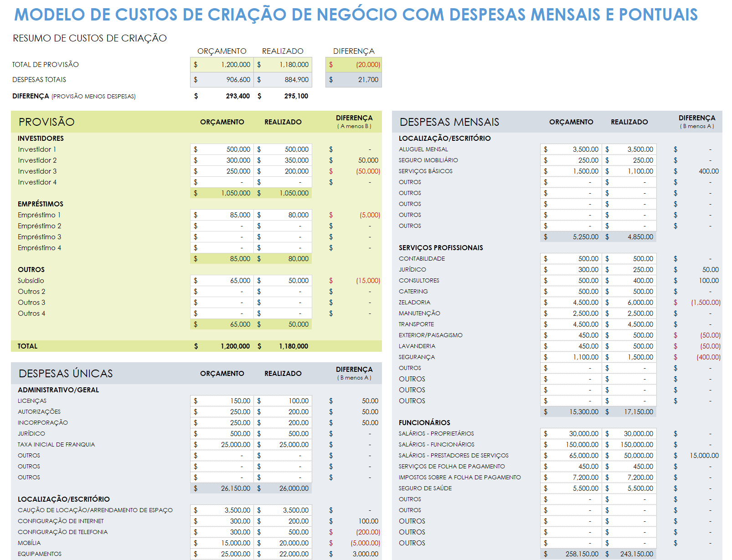This screenshot has height=560, width=732.
Task: Click the Subsídio orçamento value 65,000
Action: pos(222,281)
